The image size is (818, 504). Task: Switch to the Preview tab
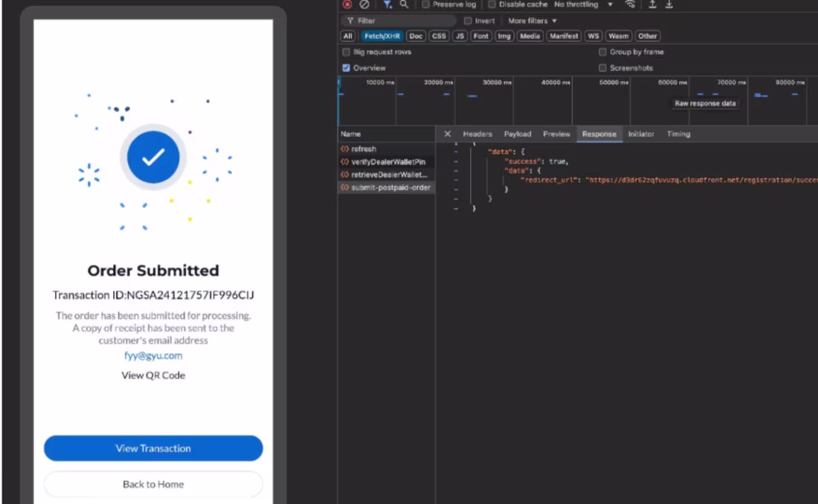coord(557,134)
